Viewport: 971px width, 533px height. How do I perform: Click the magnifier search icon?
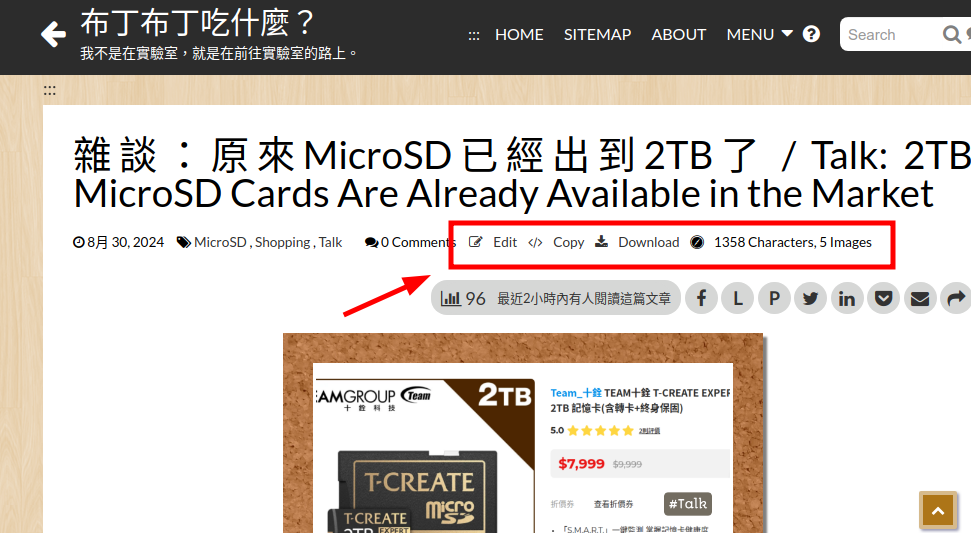pyautogui.click(x=951, y=35)
